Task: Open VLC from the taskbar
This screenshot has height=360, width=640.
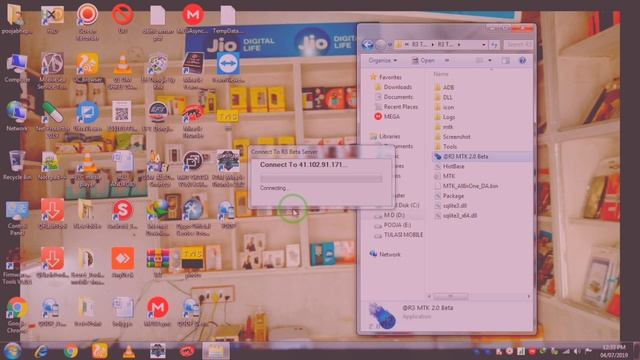Action: tap(129, 351)
